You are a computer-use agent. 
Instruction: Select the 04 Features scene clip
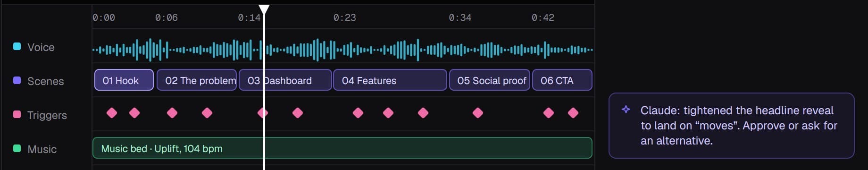[x=390, y=80]
